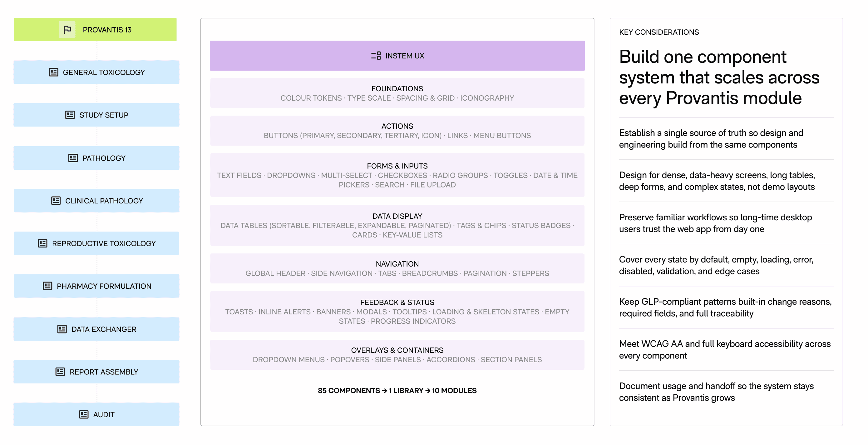Open the Report Assembly module
Viewport: 868px width, 445px height.
pyautogui.click(x=96, y=372)
